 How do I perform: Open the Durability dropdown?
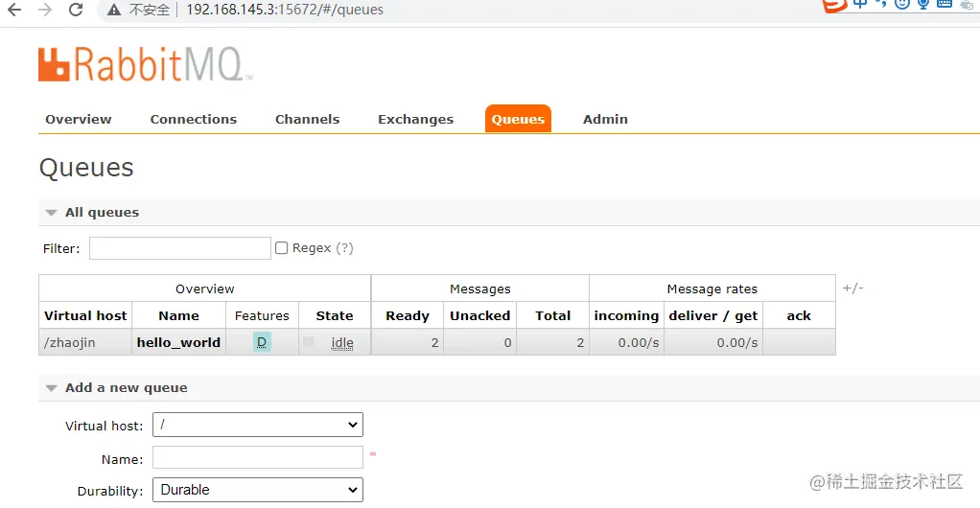(x=258, y=490)
